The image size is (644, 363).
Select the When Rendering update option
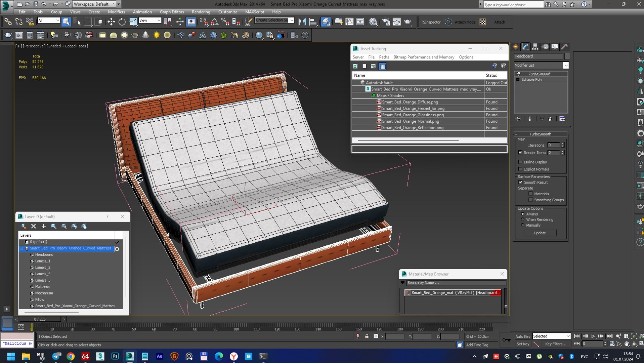click(x=522, y=219)
